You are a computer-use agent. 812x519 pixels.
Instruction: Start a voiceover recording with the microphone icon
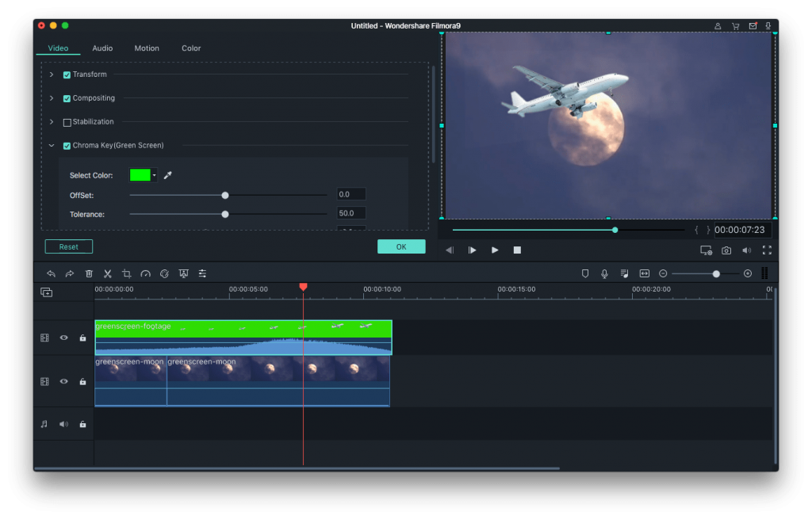(604, 273)
